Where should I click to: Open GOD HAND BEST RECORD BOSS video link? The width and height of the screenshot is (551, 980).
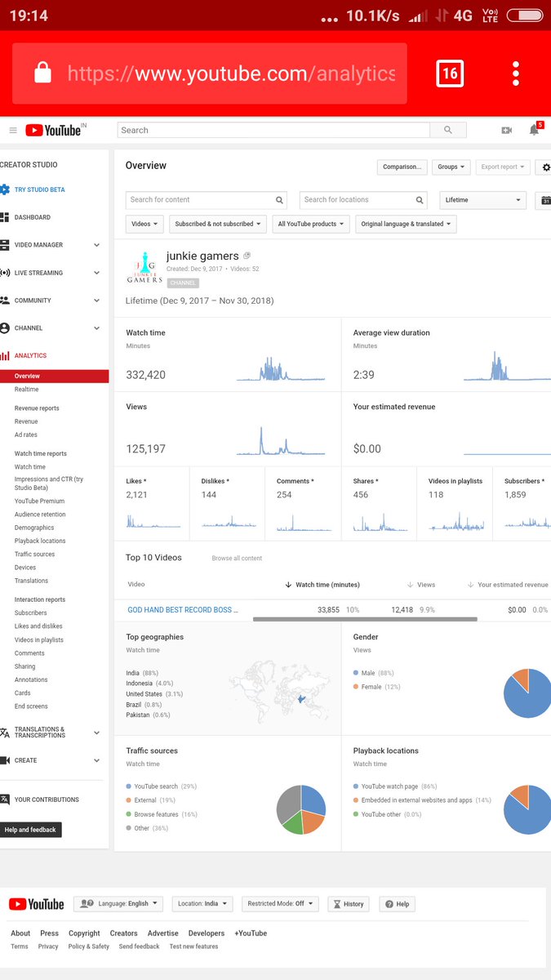click(183, 610)
